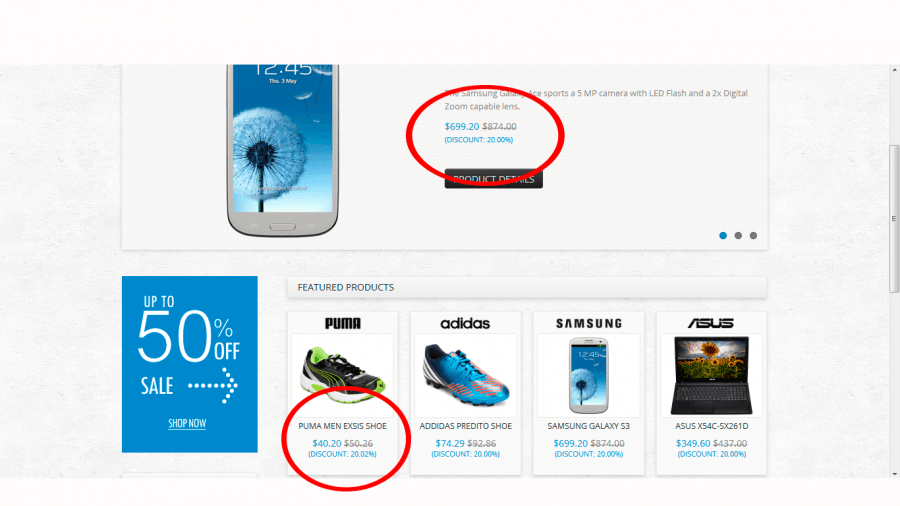900x506 pixels.
Task: Click the blue Adidas cleat image
Action: pos(465,375)
